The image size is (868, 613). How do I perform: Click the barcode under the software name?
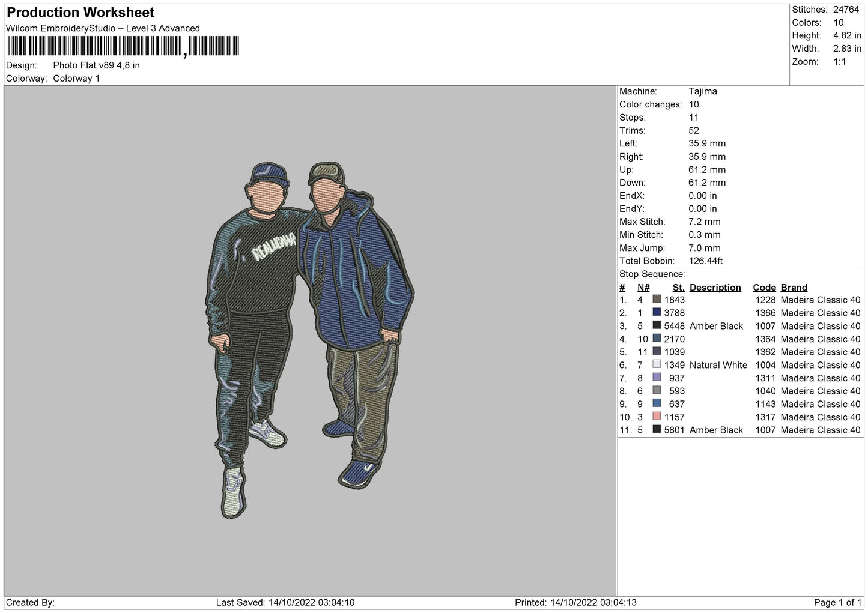[x=123, y=46]
